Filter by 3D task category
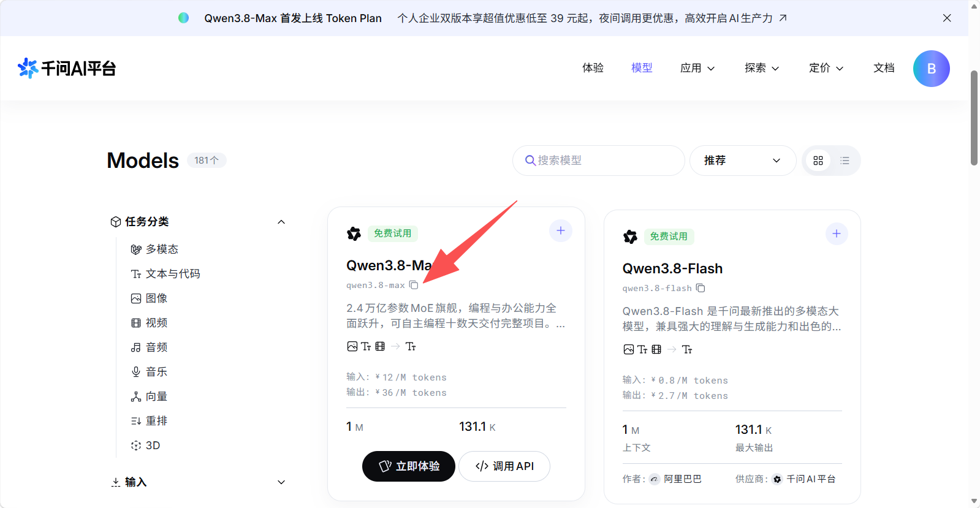Image resolution: width=980 pixels, height=508 pixels. [145, 445]
